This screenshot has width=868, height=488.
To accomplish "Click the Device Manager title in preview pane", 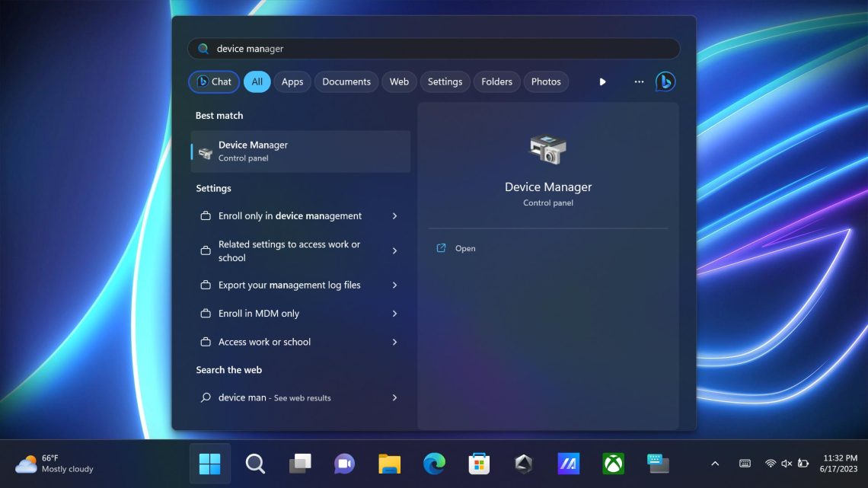I will (548, 187).
